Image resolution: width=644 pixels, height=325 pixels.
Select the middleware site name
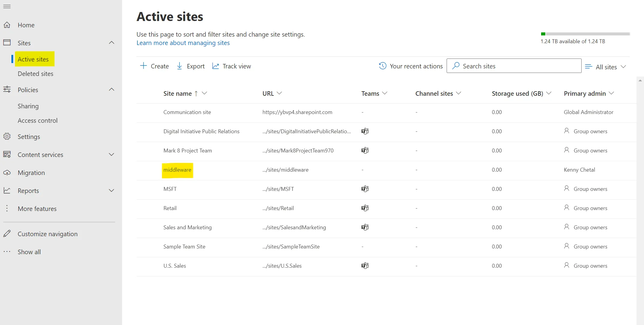(177, 170)
